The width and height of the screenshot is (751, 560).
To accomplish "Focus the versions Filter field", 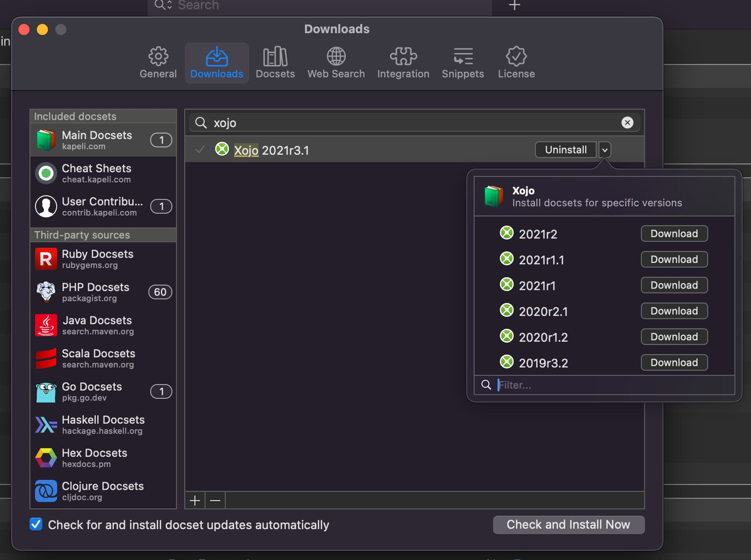I will point(604,385).
